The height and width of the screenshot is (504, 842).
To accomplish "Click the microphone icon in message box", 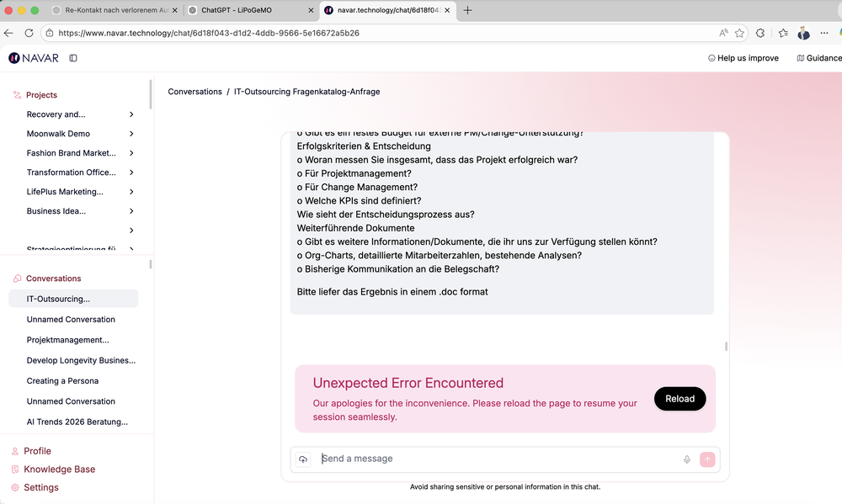I will [687, 459].
